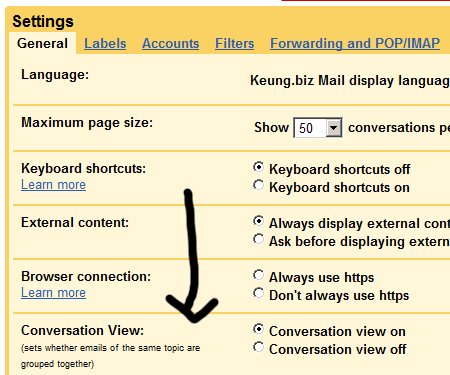Open Forwarding and POP/IMAP tab

coord(355,43)
